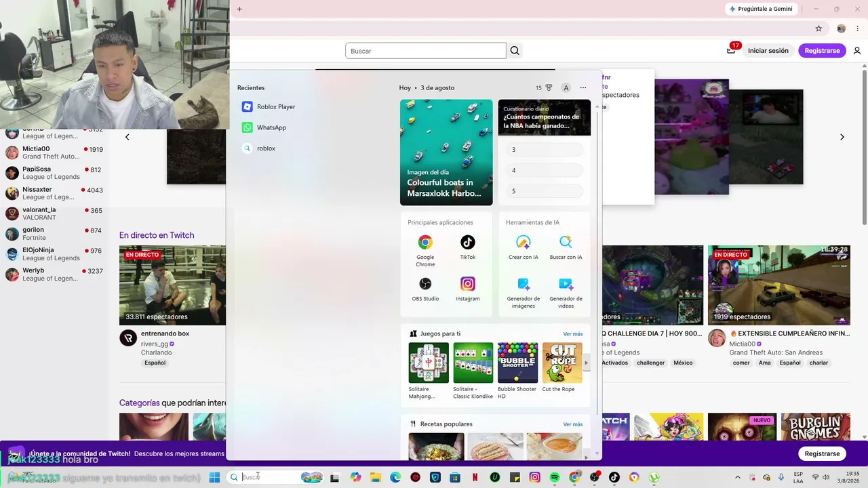Open the Chrome profile avatar
The width and height of the screenshot is (868, 488).
841,28
